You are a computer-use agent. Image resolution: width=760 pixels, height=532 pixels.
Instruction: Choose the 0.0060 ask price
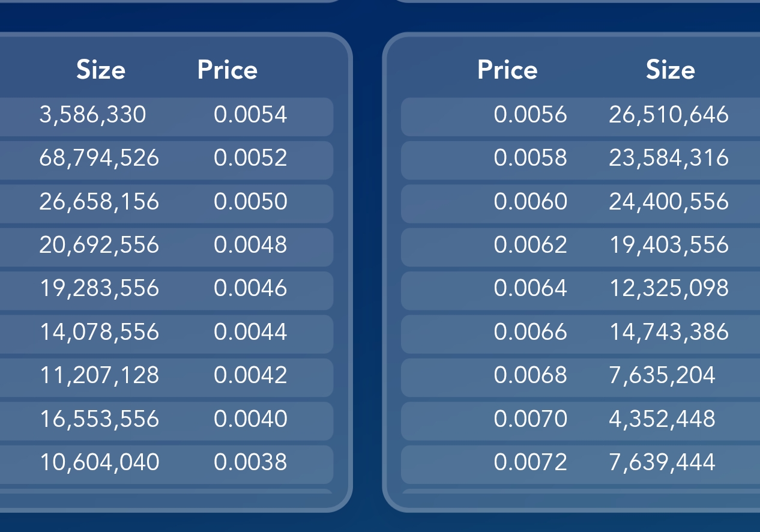(530, 201)
